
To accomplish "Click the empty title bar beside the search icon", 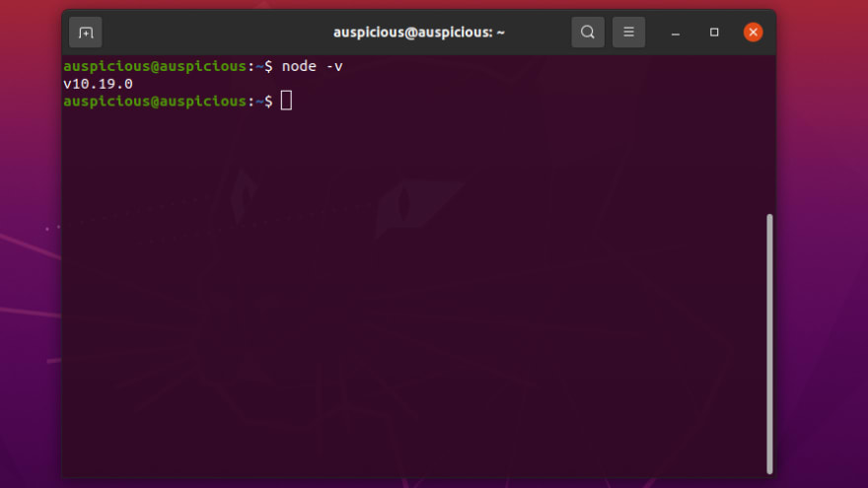I will click(x=537, y=33).
